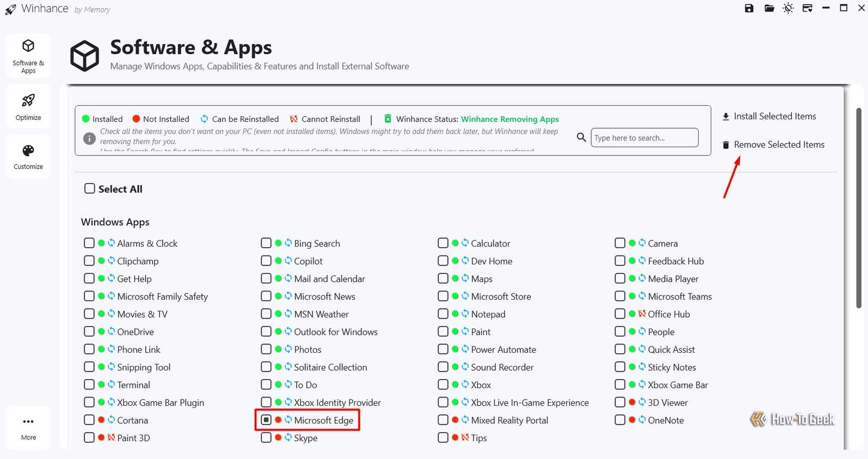Click the Snipping Tool label
This screenshot has width=868, height=459.
click(144, 368)
